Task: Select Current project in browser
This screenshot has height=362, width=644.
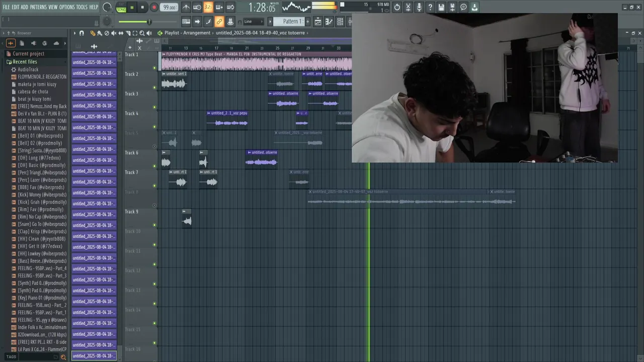Action: [x=28, y=54]
